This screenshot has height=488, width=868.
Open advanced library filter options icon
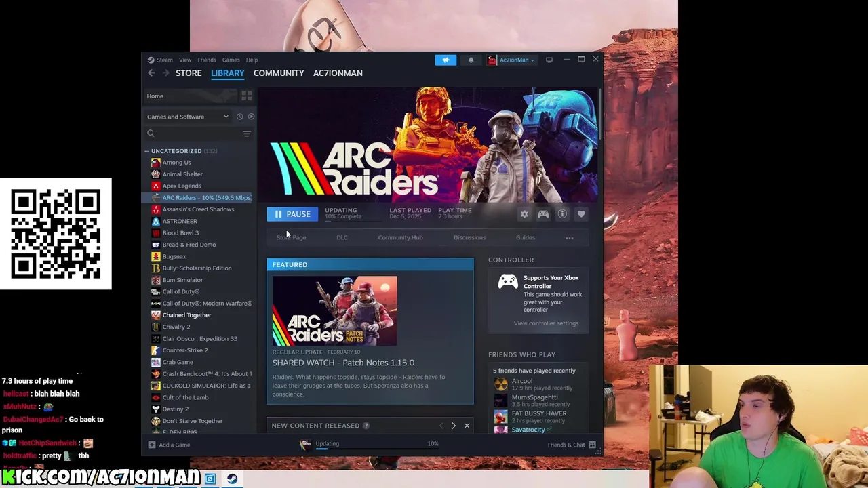[247, 134]
